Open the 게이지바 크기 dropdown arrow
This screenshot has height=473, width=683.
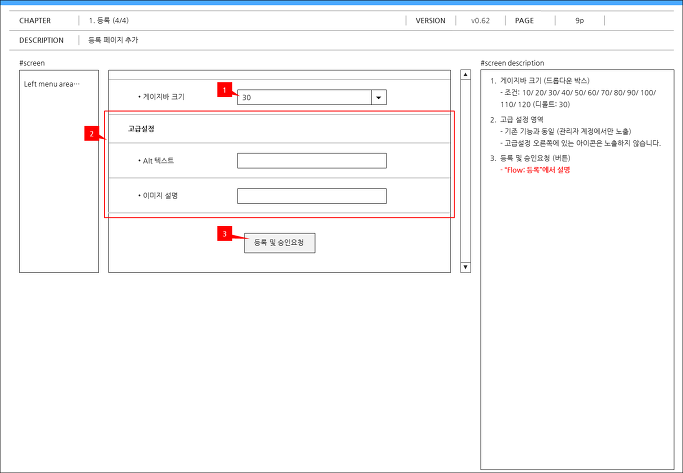(379, 98)
